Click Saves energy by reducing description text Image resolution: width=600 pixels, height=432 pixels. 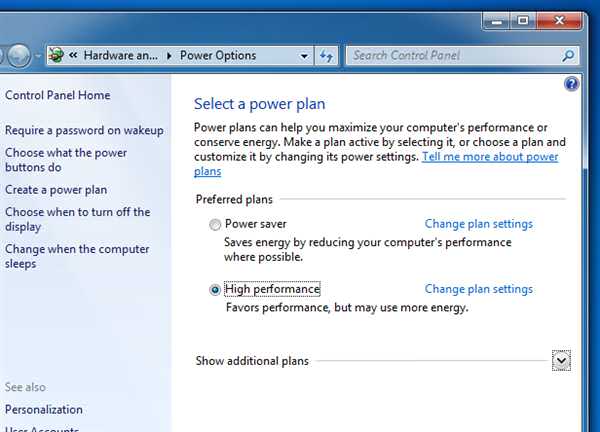pos(368,249)
